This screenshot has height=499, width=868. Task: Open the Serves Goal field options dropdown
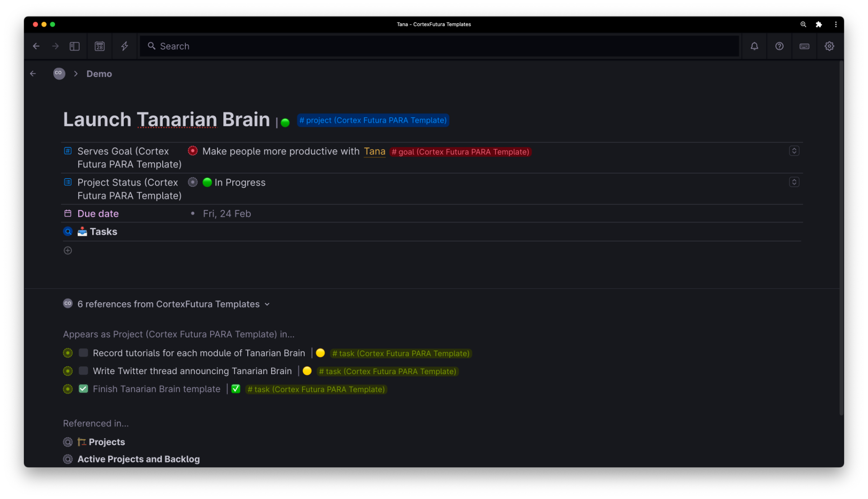[x=794, y=151]
